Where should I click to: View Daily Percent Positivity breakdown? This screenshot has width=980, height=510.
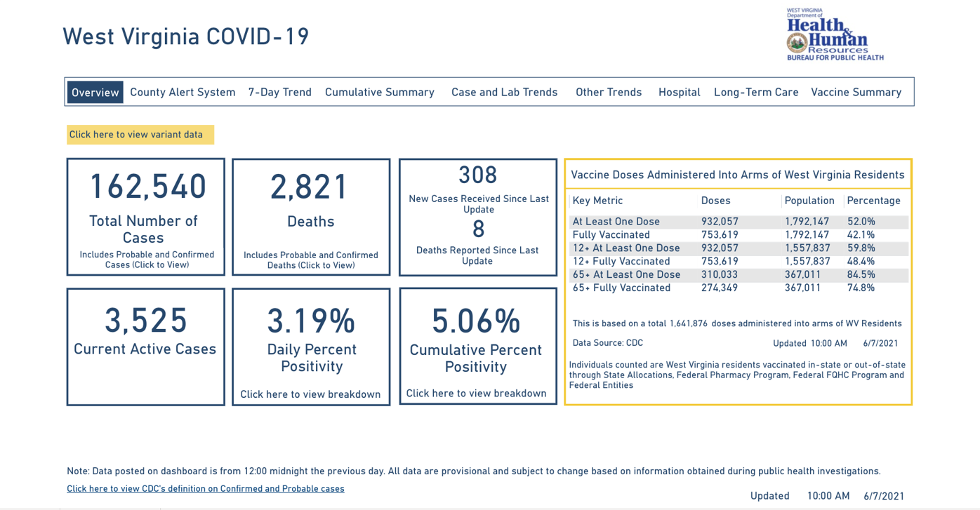(310, 394)
